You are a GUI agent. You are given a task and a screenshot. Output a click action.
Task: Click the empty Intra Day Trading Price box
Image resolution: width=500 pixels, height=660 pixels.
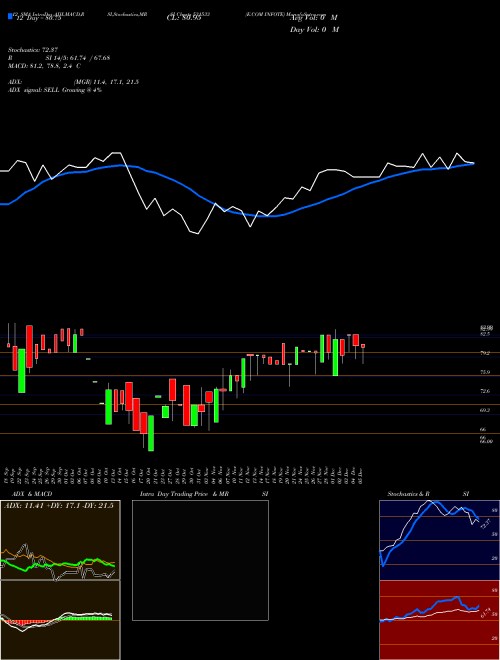200,560
